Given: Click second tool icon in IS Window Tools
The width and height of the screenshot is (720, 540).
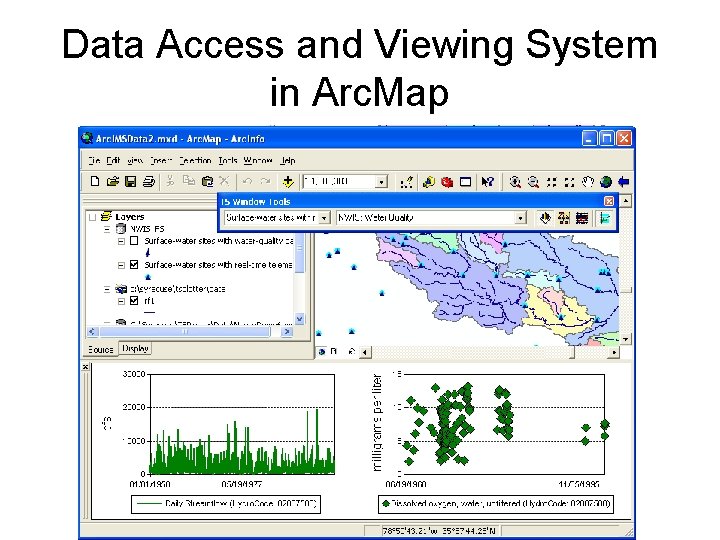Looking at the screenshot, I should 564,218.
